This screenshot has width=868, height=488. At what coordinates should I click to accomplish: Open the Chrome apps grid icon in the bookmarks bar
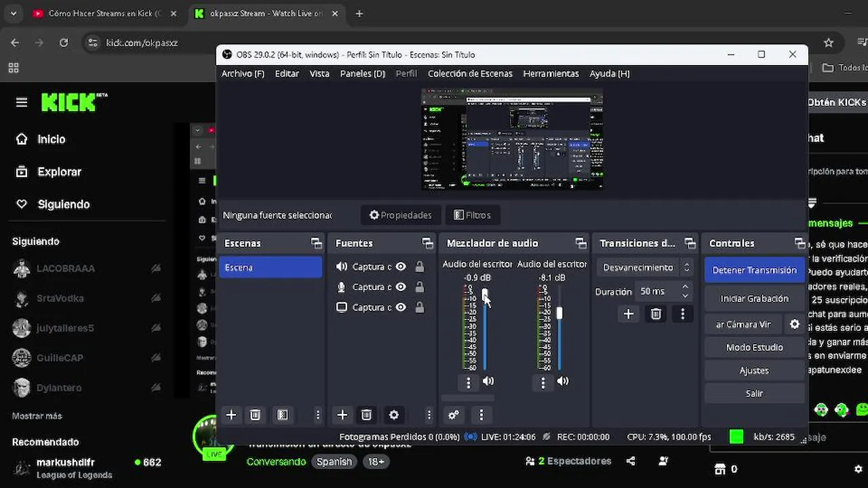14,68
